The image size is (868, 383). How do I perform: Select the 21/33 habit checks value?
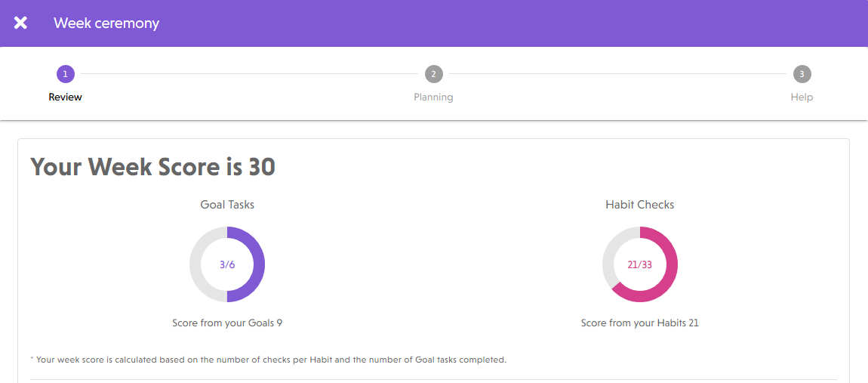click(640, 265)
